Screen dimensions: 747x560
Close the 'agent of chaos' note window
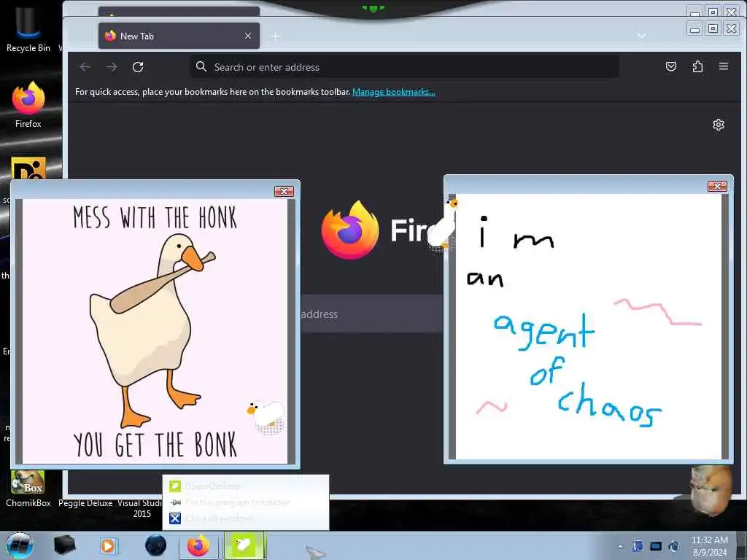click(x=717, y=186)
